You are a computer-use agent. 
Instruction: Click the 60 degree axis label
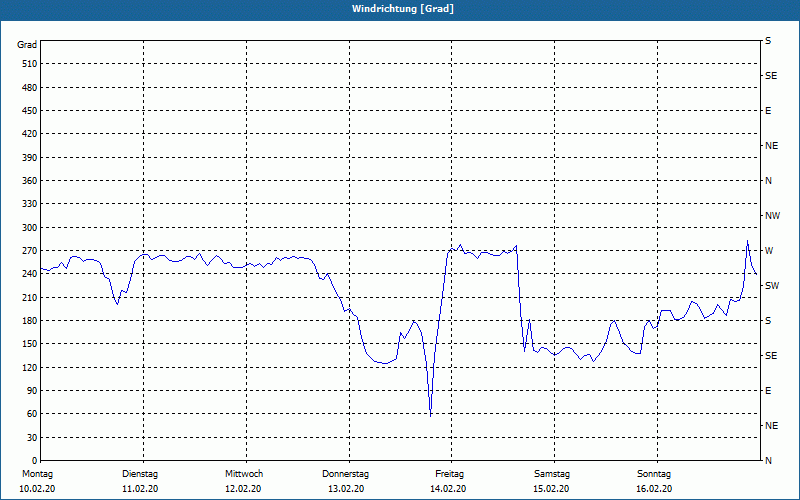point(32,413)
